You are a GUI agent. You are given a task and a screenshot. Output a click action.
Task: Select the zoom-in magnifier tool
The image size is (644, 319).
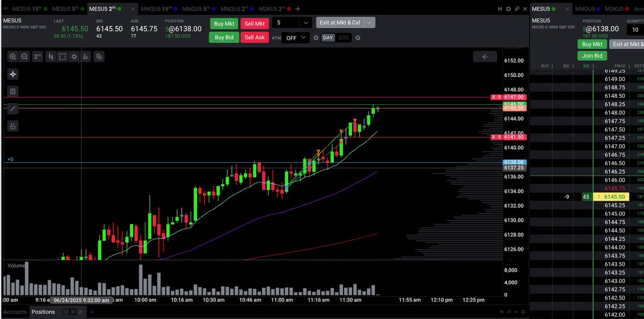tap(13, 56)
